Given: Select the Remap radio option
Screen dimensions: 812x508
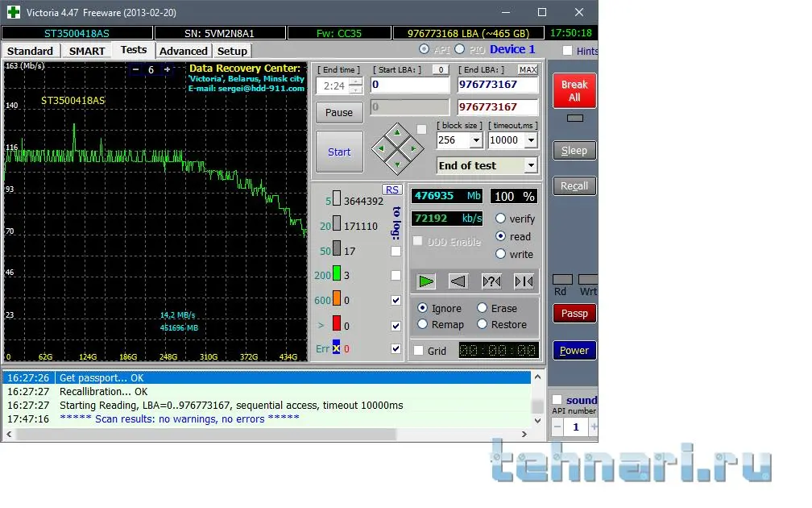Looking at the screenshot, I should [x=423, y=324].
